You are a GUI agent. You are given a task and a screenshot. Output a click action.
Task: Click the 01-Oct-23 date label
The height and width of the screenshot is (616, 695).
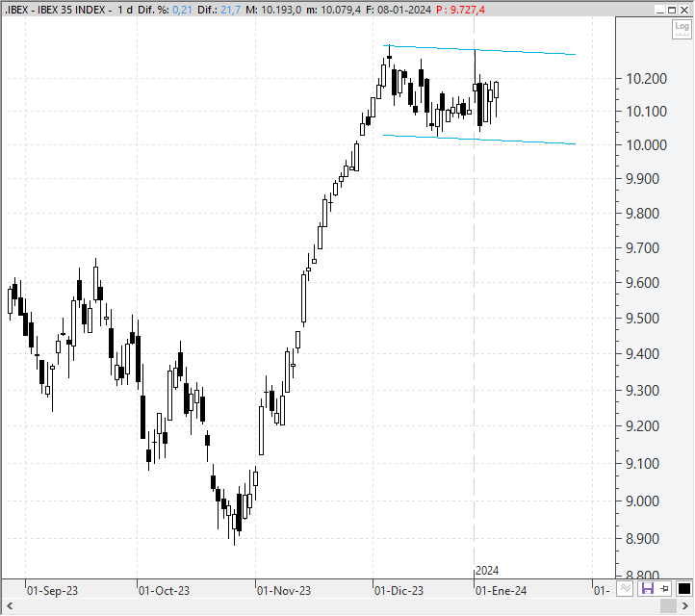(x=164, y=591)
